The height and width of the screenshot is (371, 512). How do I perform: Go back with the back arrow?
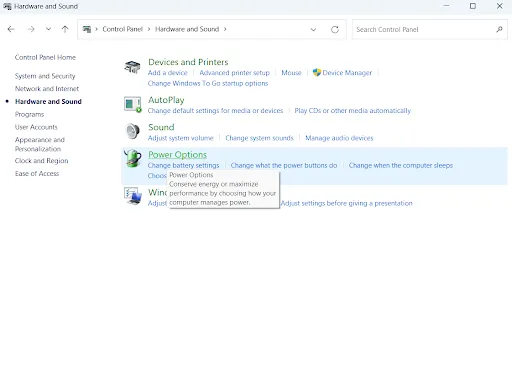tap(11, 29)
